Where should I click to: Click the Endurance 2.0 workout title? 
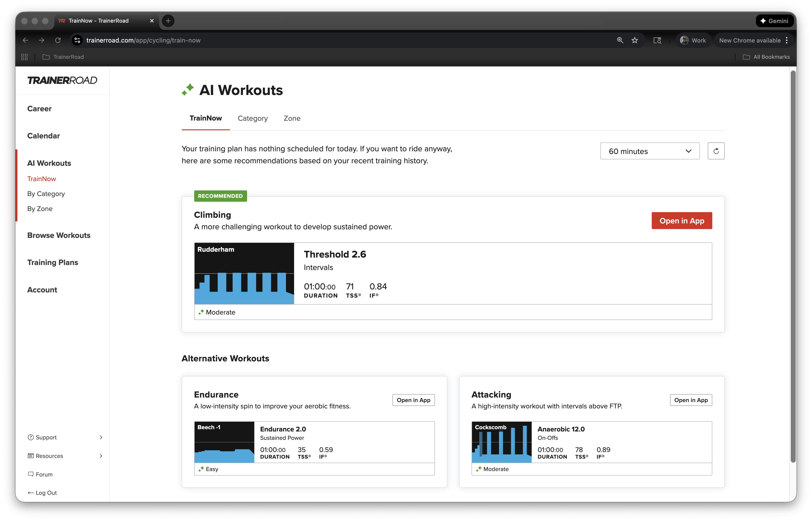point(283,429)
